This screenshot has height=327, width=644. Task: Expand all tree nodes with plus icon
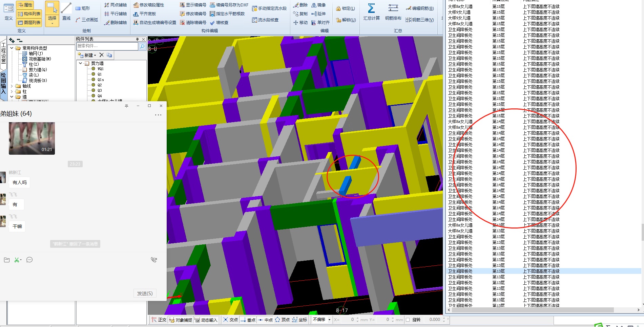(12, 40)
